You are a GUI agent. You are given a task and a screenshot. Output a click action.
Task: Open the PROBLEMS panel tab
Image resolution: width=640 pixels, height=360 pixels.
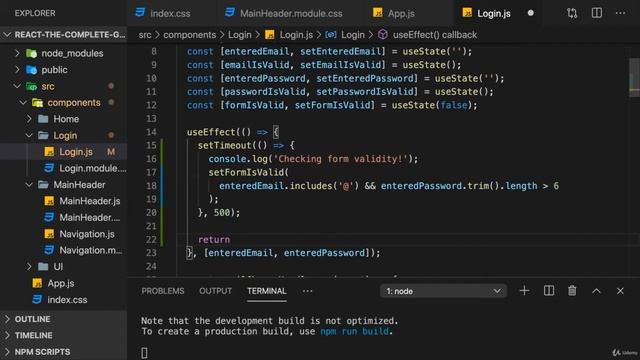coord(163,291)
